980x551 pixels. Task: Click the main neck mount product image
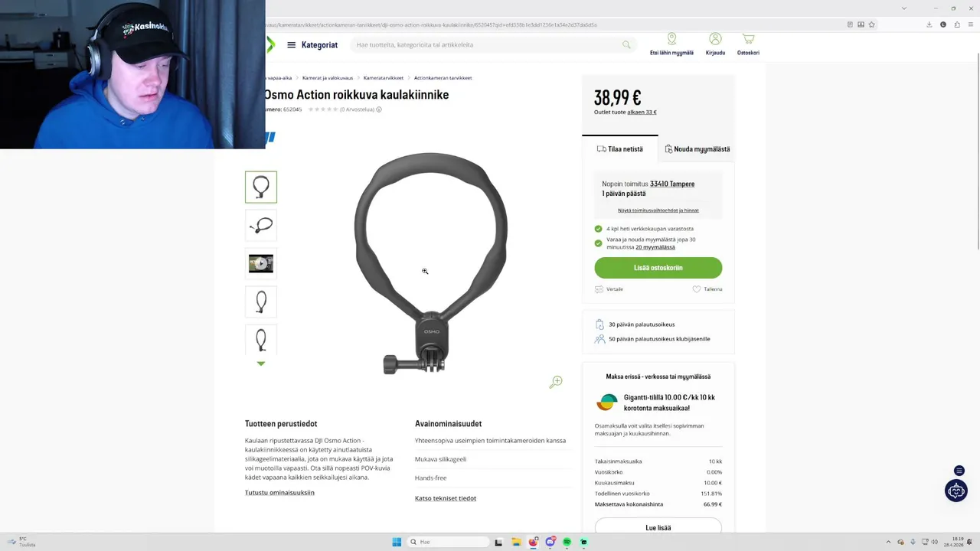[431, 263]
